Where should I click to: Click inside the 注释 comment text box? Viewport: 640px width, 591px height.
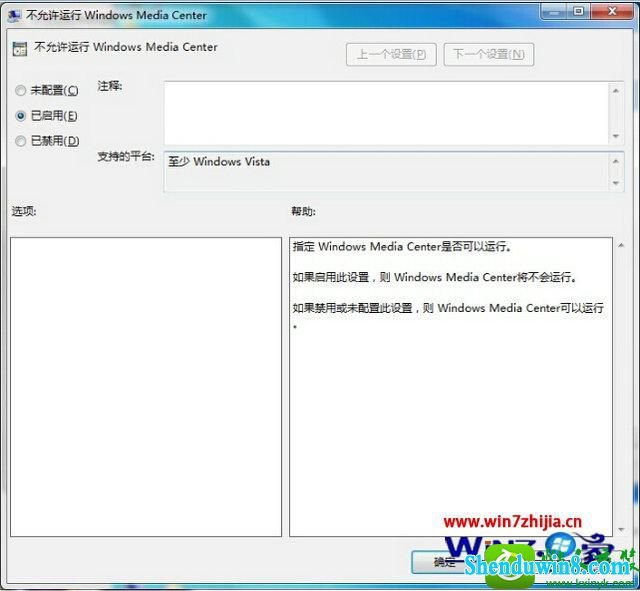pos(386,113)
